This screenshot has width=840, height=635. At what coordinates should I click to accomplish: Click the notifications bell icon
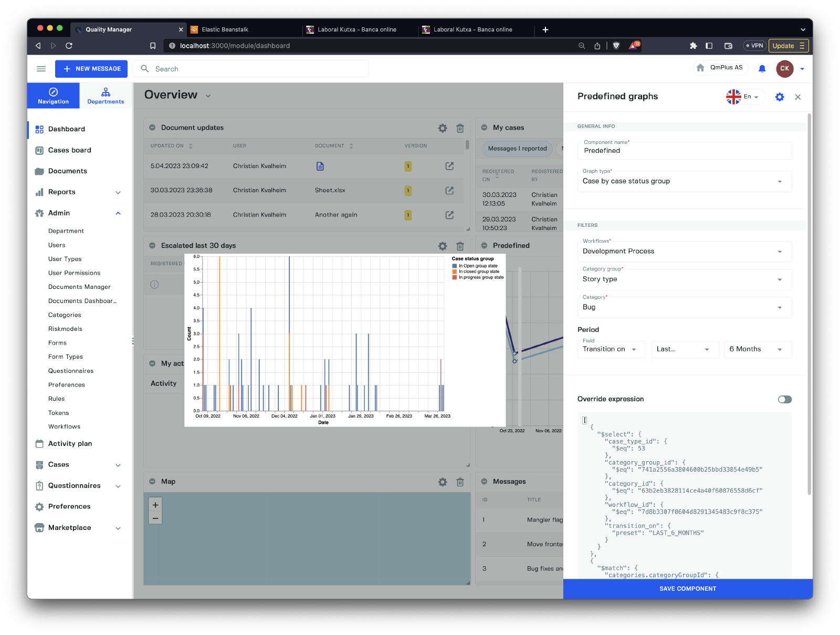[762, 69]
